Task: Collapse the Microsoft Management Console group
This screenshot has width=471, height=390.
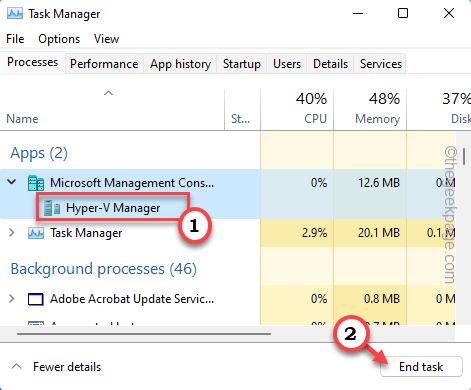Action: pos(12,182)
